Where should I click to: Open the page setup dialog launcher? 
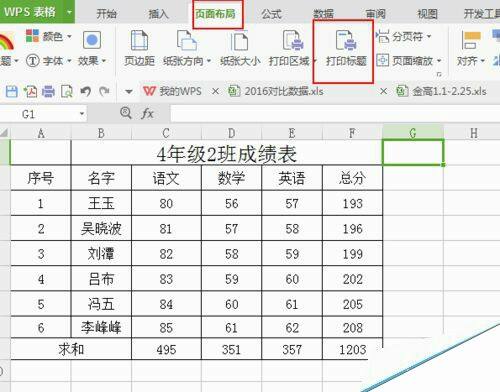[439, 74]
